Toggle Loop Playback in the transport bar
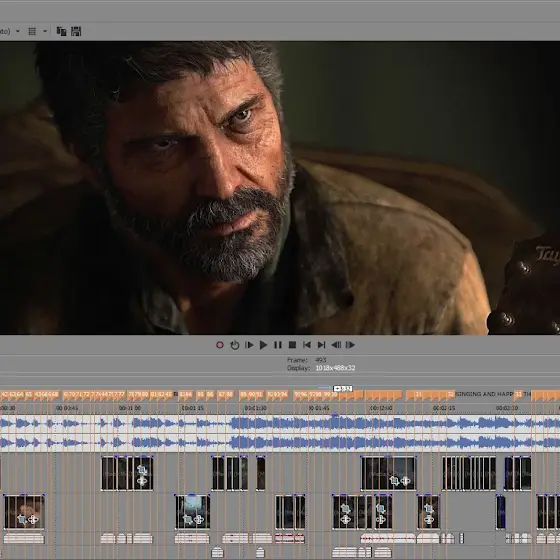Image resolution: width=560 pixels, height=560 pixels. point(235,345)
